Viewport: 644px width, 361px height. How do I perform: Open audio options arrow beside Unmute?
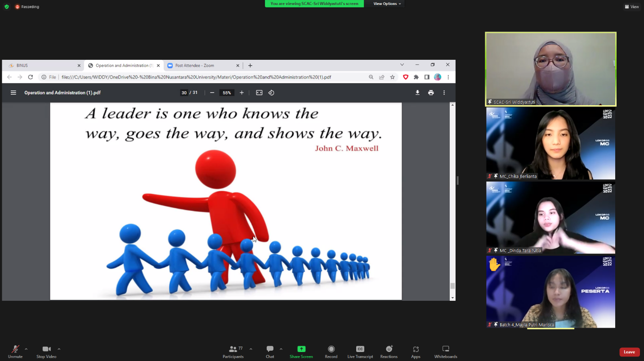point(26,349)
